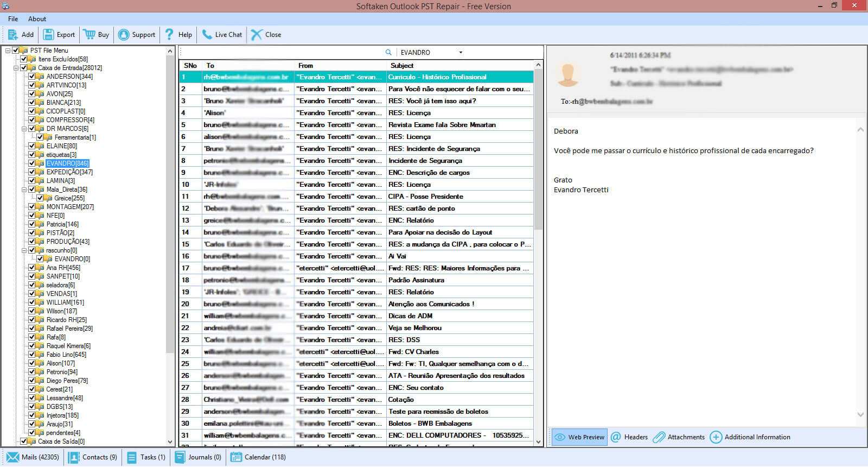Collapse the Mala_Direta folder node
868x467 pixels.
[x=24, y=190]
